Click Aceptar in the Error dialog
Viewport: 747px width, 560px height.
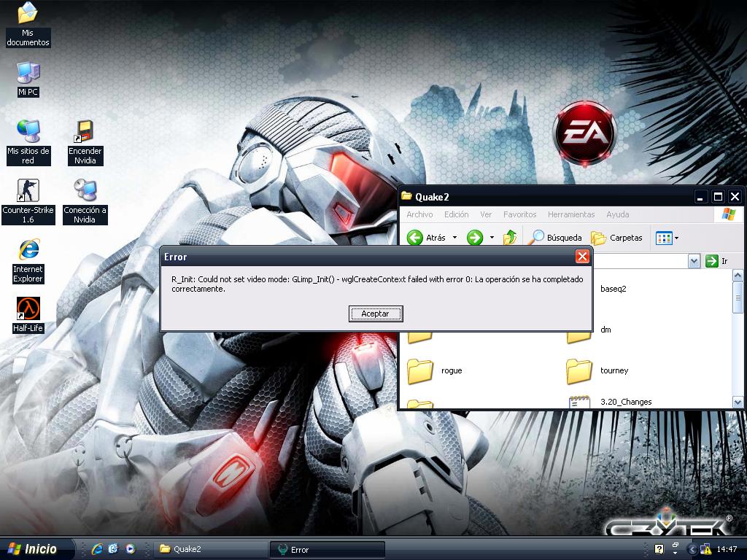click(376, 314)
